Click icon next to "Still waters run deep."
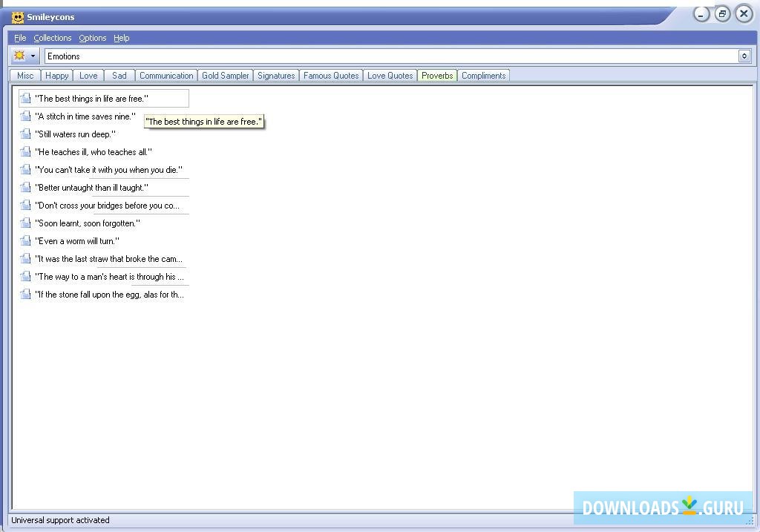 coord(26,134)
